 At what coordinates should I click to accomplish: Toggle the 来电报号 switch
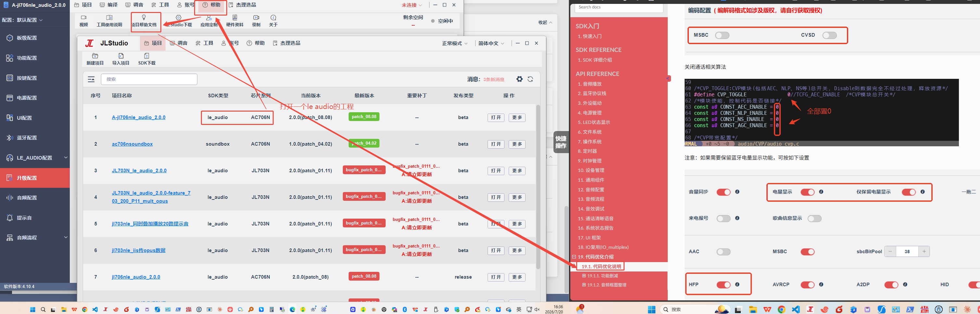point(723,219)
